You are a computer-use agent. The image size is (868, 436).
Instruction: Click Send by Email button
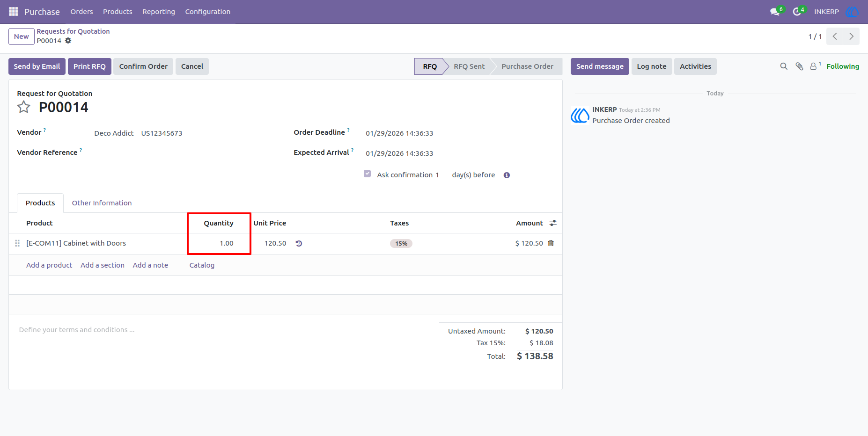pyautogui.click(x=37, y=66)
